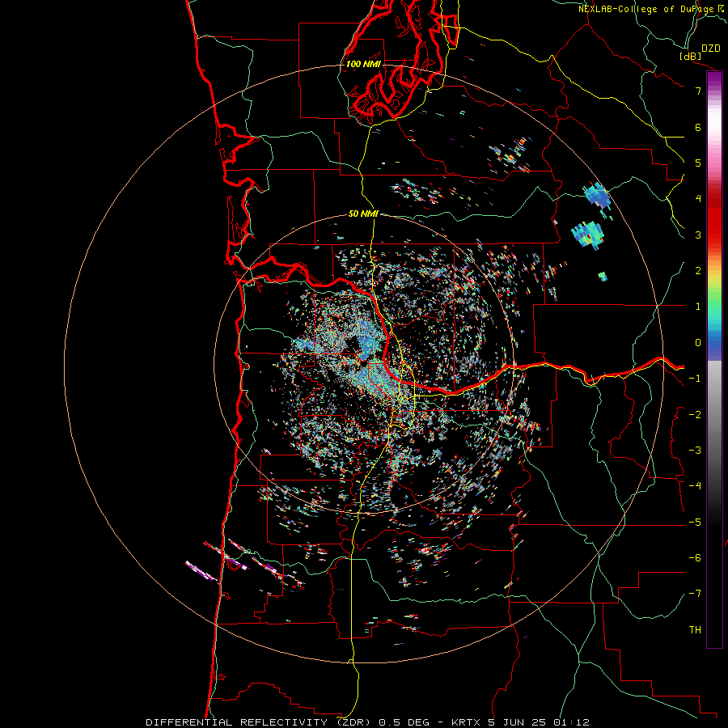Click the 5 JUN 25 01:12 timestamp
The height and width of the screenshot is (728, 728).
pos(539,722)
